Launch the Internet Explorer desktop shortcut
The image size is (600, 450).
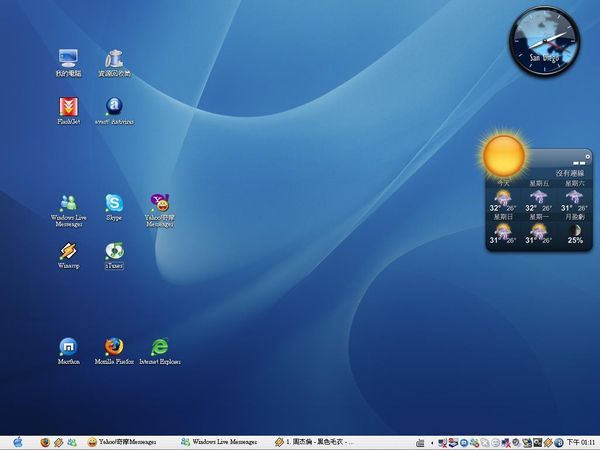point(160,351)
